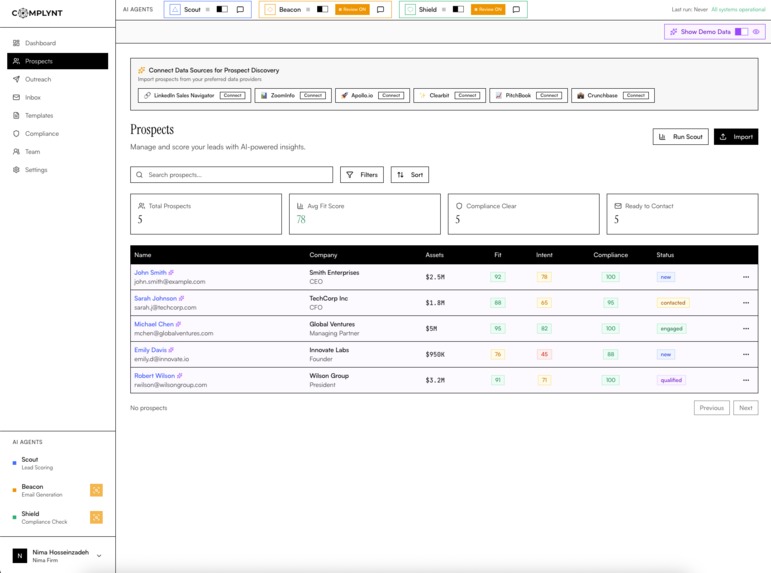Click the link icon next to John Smith
Viewport: 771px width, 573px height.
click(171, 272)
